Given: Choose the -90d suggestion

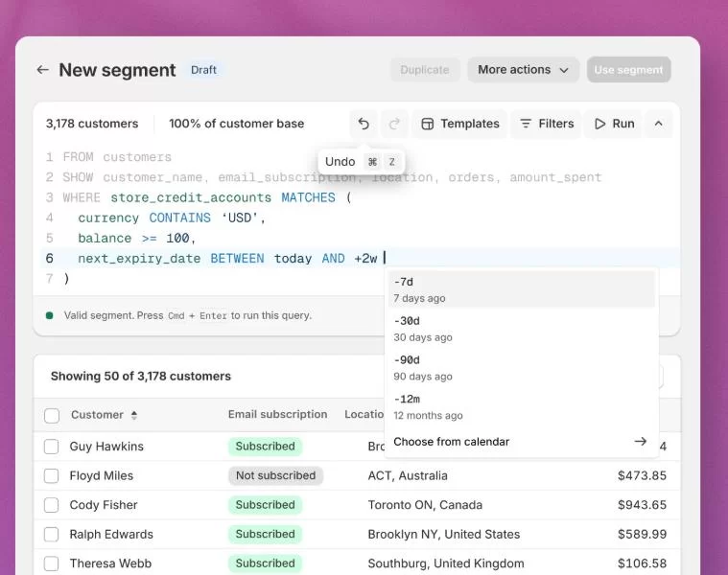Looking at the screenshot, I should [x=522, y=368].
